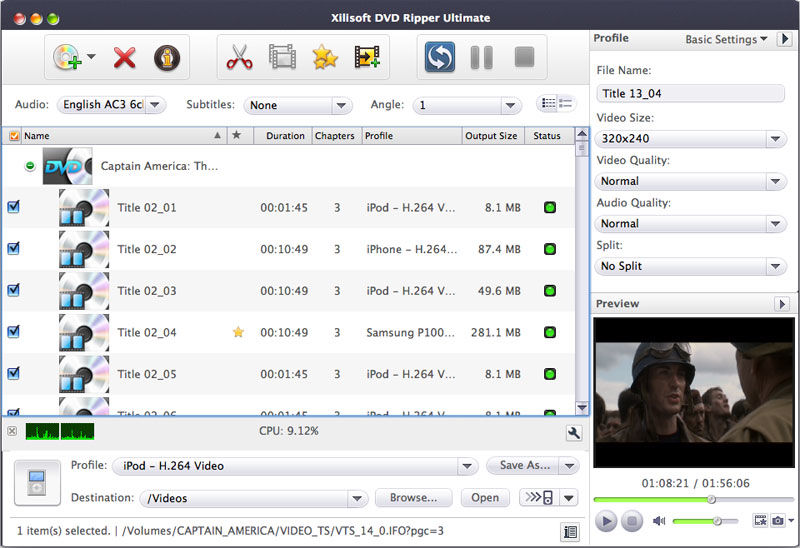800x548 pixels.
Task: Sort by the Profile column header
Action: (x=411, y=136)
